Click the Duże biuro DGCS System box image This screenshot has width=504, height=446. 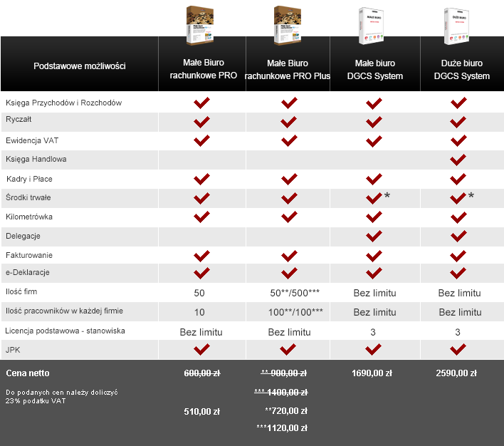coord(456,26)
